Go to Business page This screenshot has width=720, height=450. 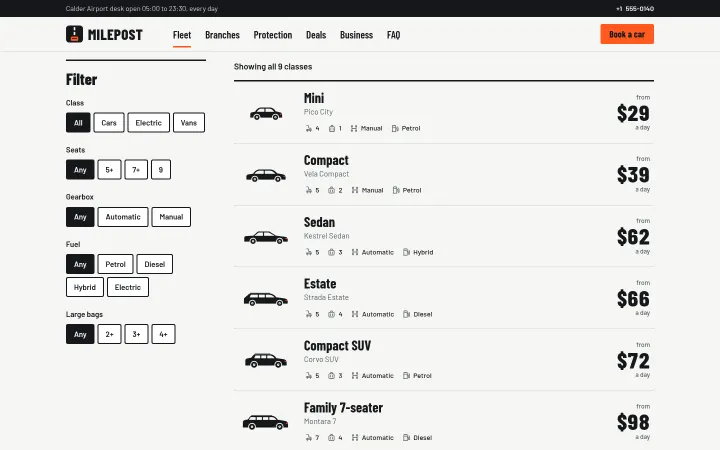tap(356, 35)
